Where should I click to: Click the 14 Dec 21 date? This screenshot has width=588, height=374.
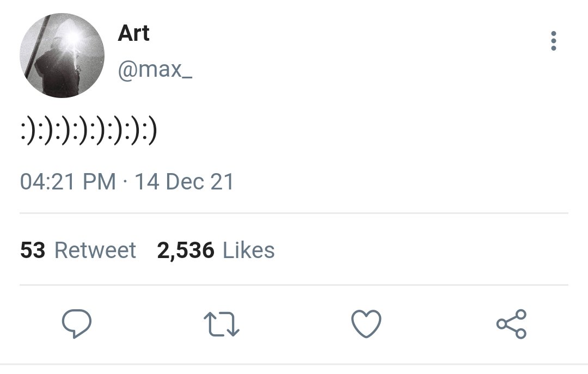click(184, 182)
